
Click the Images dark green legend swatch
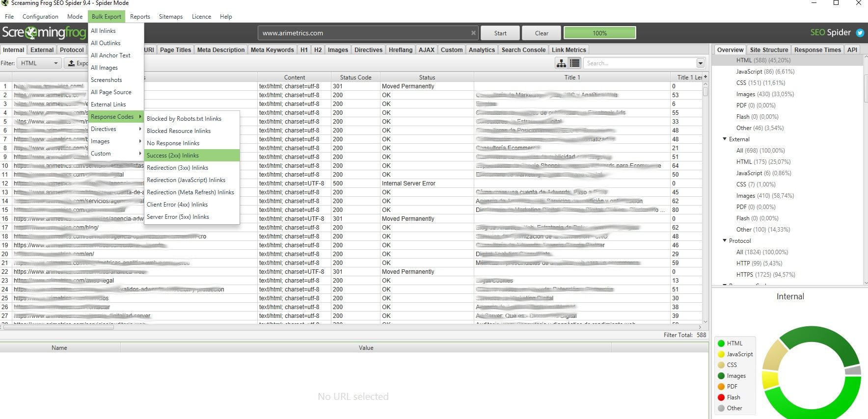[721, 376]
